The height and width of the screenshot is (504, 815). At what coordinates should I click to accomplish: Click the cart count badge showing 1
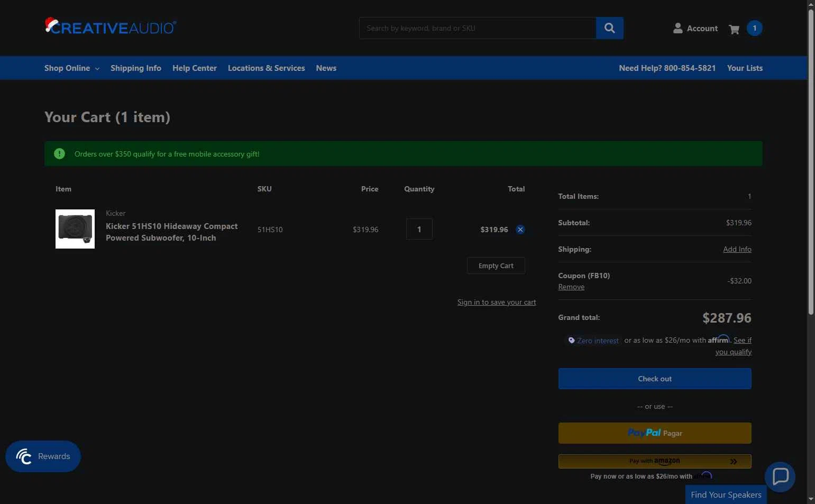(754, 28)
